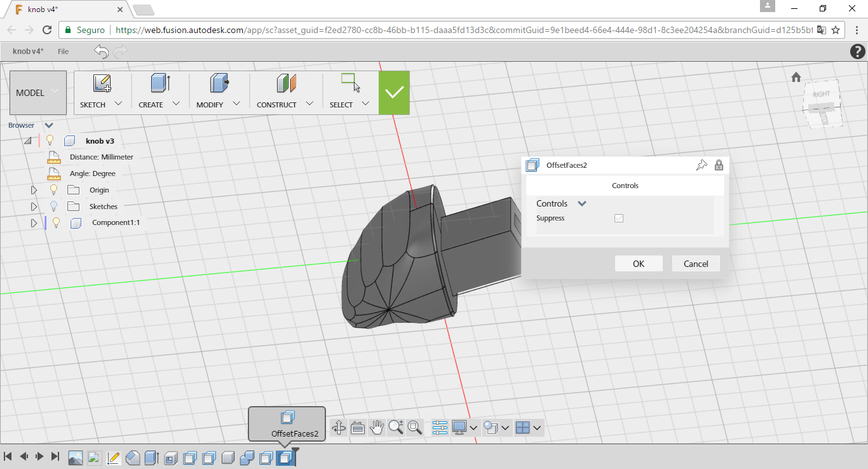Select Distance: Millimeter units entry
Screen dimensions: 868x469
(x=102, y=157)
